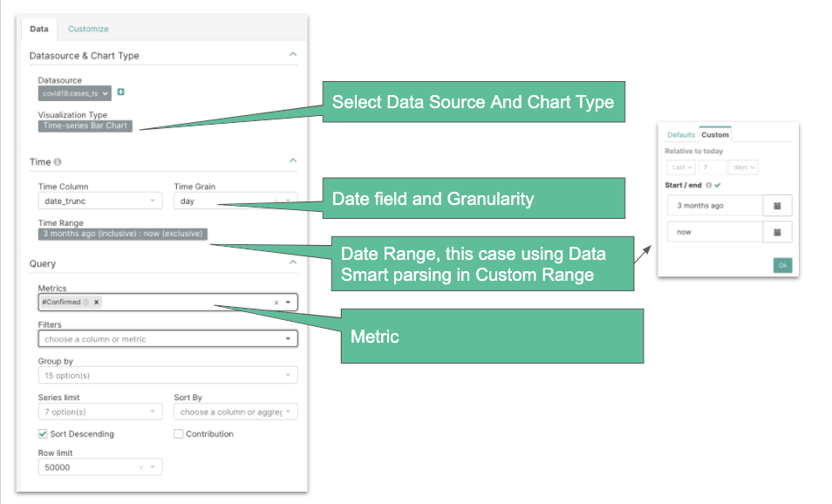
Task: Click the Ok button in the date panel
Action: click(782, 264)
